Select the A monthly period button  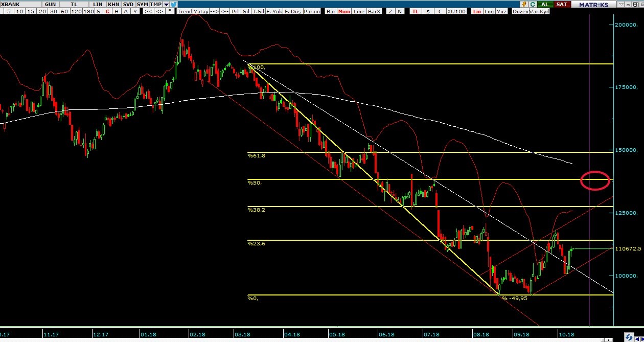pos(126,11)
